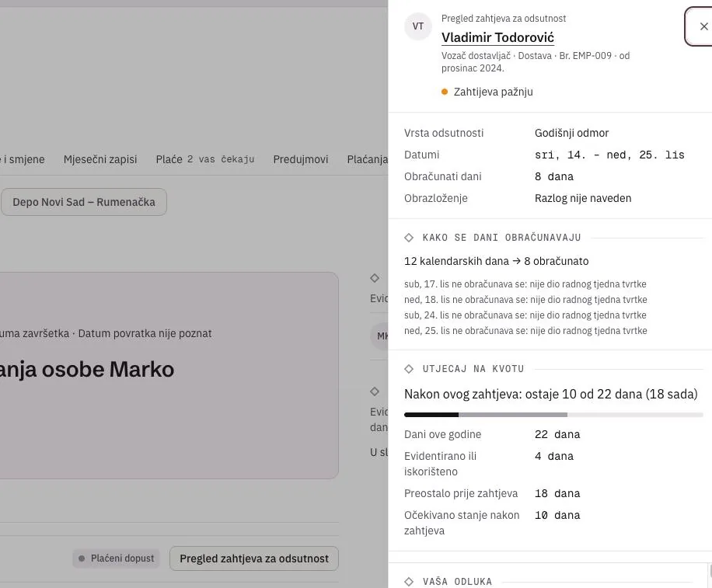The image size is (712, 588).
Task: Open the tab ending in 'i smjene'
Action: 23,159
